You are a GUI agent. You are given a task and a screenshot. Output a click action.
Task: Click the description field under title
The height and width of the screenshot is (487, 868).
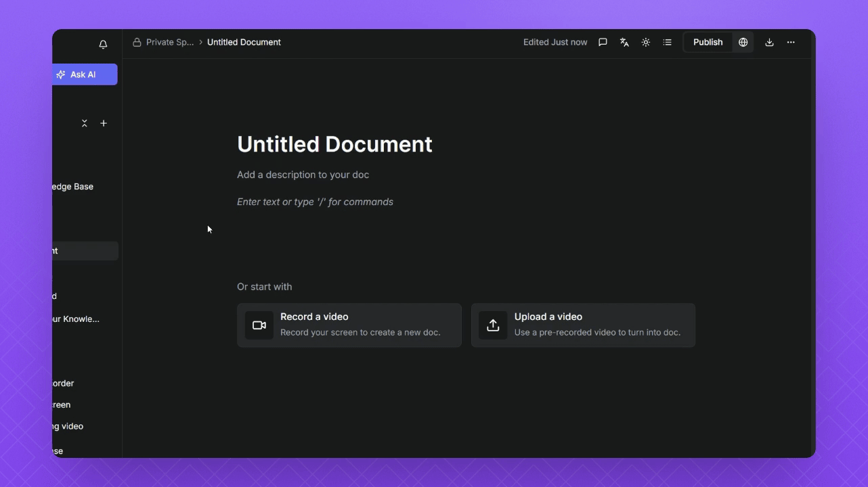[303, 175]
